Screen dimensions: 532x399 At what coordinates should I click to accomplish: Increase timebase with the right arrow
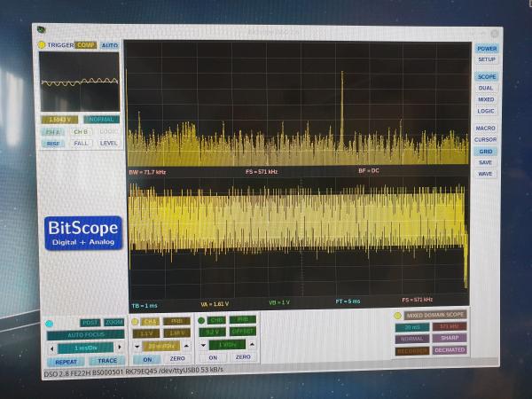[120, 347]
